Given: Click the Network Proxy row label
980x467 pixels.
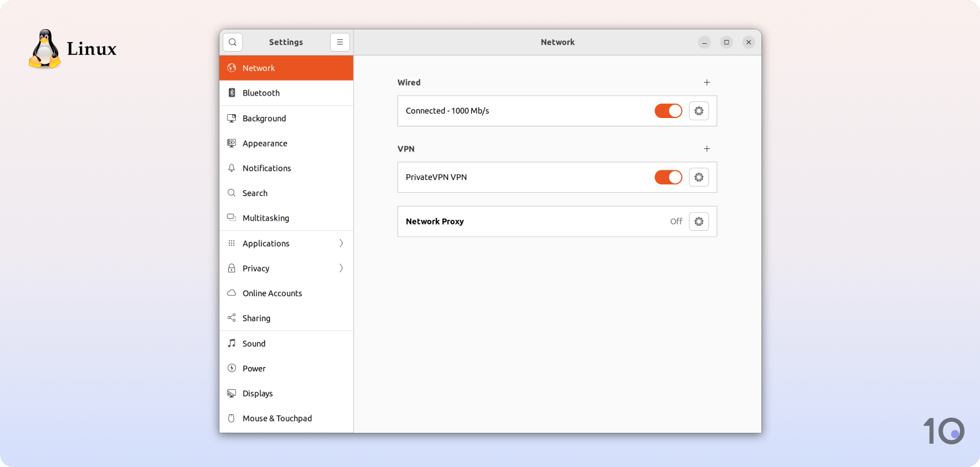Looking at the screenshot, I should point(435,221).
